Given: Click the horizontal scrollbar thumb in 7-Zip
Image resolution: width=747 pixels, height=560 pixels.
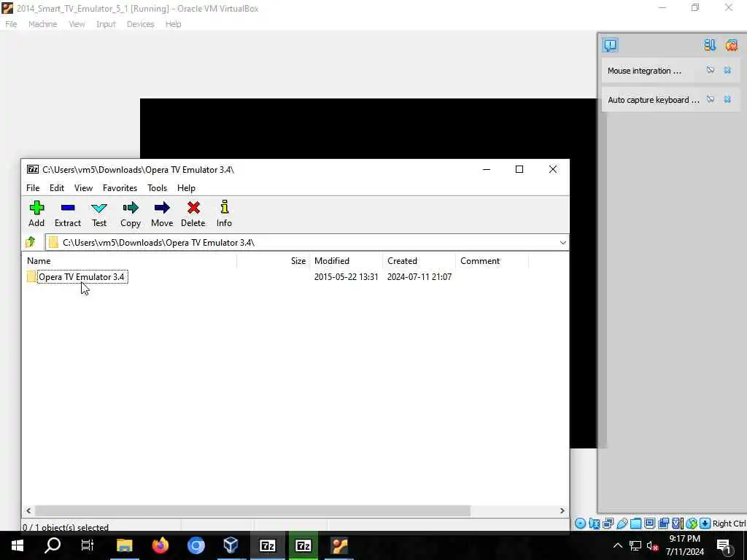Looking at the screenshot, I should tap(252, 510).
